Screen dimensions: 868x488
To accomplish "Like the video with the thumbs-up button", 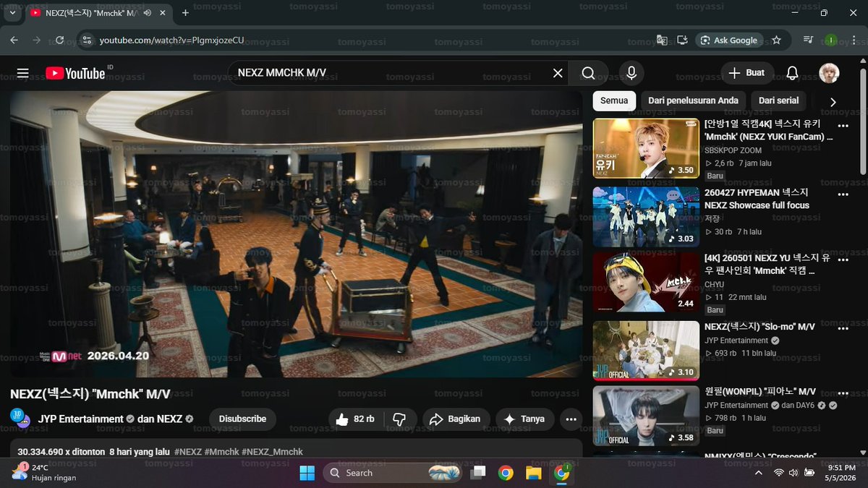I will coord(355,419).
